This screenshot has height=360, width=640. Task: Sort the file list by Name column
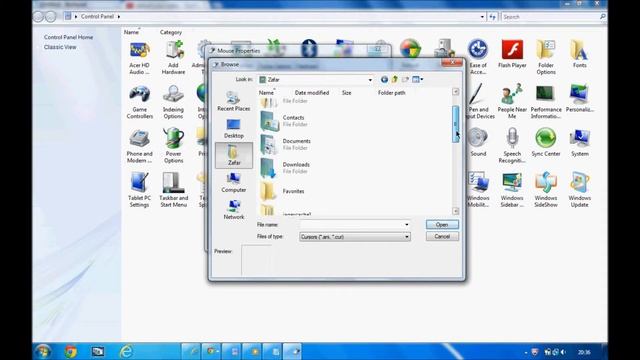pyautogui.click(x=267, y=93)
